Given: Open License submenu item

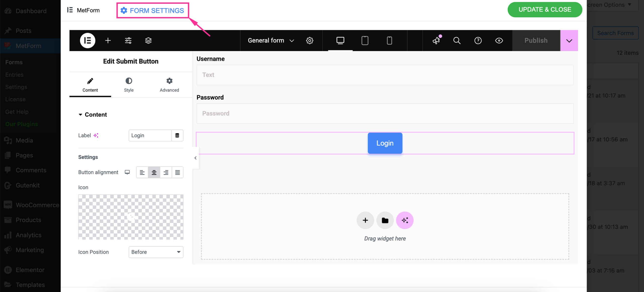Looking at the screenshot, I should coord(15,99).
